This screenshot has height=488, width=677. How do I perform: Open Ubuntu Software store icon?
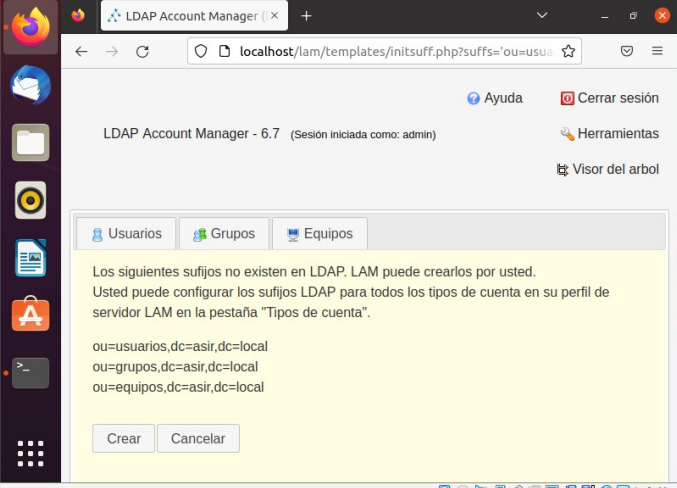coord(30,314)
